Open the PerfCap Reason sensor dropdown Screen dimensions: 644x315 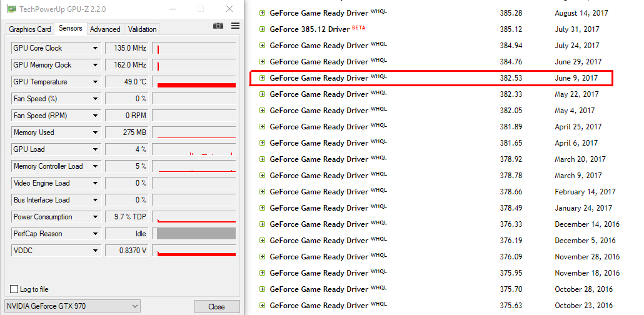[x=95, y=234]
